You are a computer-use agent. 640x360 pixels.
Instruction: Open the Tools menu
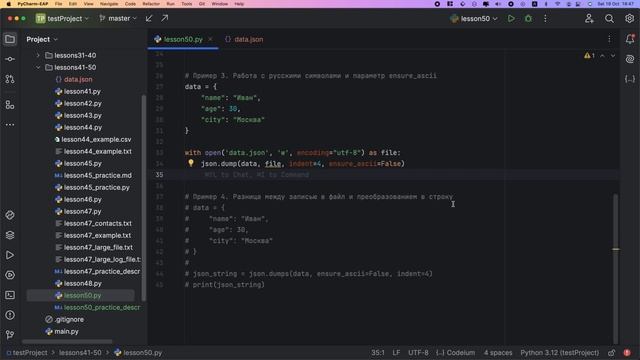(x=187, y=4)
